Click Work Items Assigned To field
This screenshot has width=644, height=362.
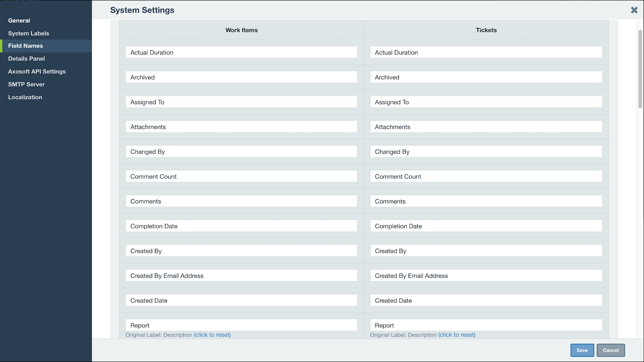[241, 102]
